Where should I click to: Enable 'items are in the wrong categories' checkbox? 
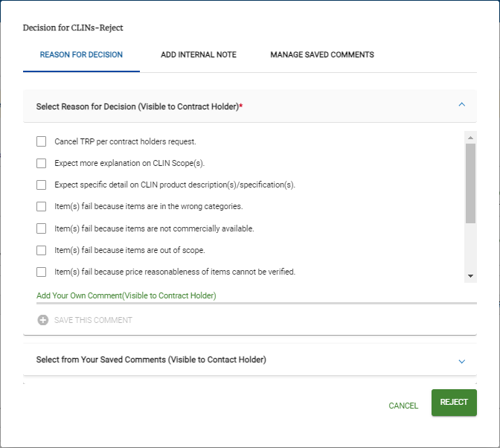tap(42, 206)
